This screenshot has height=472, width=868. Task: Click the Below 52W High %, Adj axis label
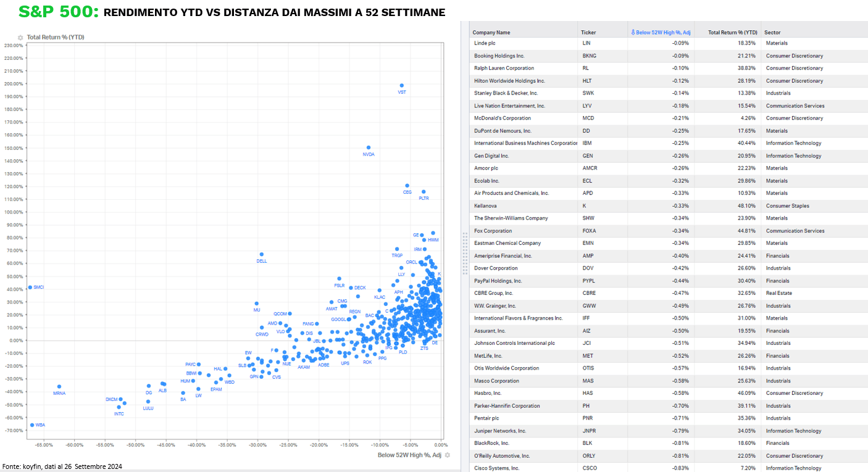410,455
